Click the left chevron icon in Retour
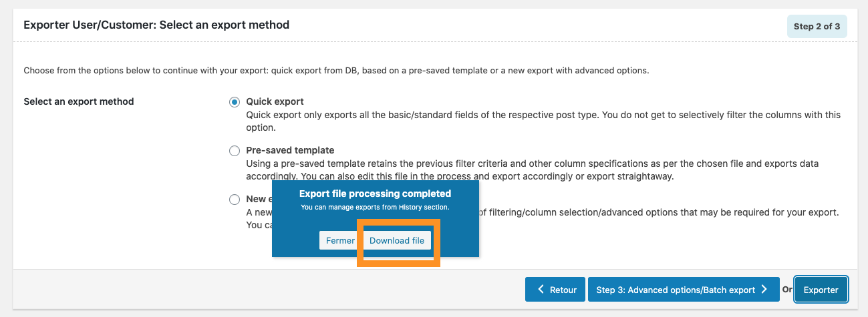Viewport: 868px width, 317px height. click(x=541, y=290)
